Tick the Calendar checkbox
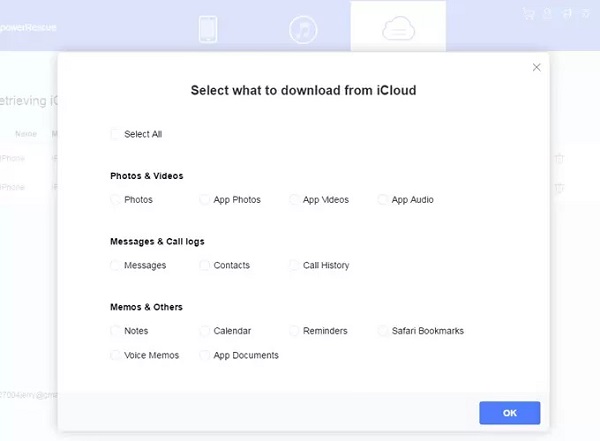Image resolution: width=600 pixels, height=441 pixels. click(205, 331)
